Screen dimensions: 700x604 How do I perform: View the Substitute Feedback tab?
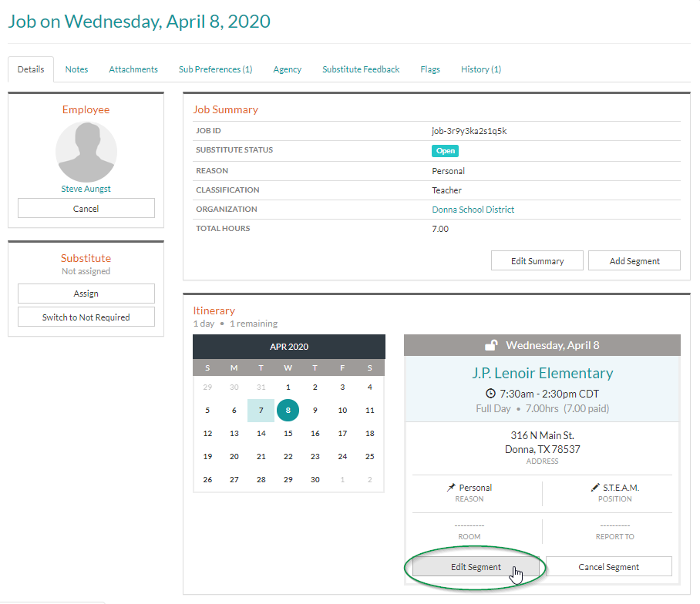(x=361, y=69)
